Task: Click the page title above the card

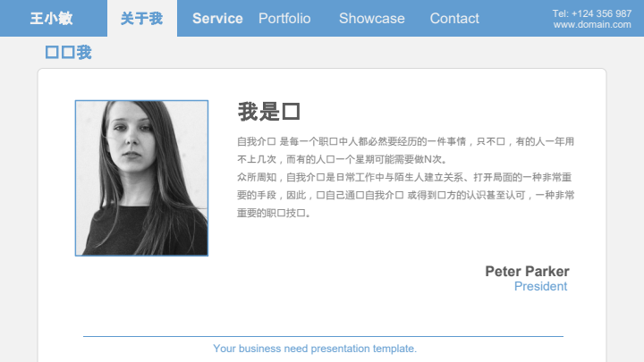Action: pyautogui.click(x=68, y=53)
